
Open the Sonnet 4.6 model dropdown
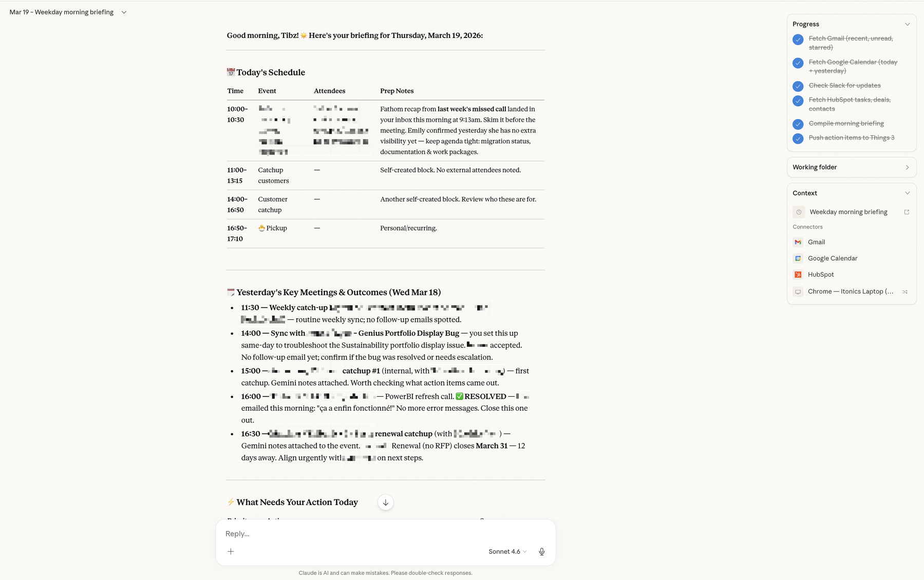pos(507,551)
